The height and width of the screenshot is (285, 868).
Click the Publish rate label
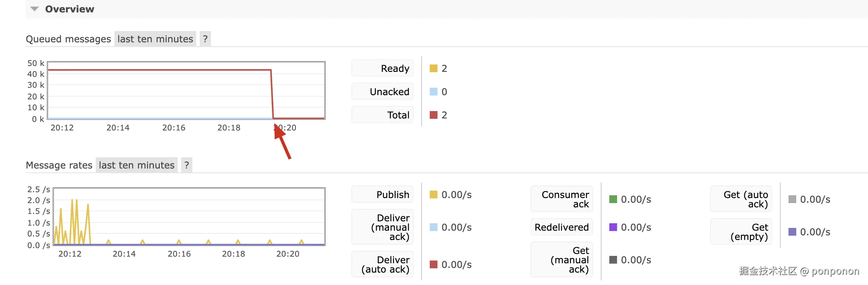tap(382, 195)
